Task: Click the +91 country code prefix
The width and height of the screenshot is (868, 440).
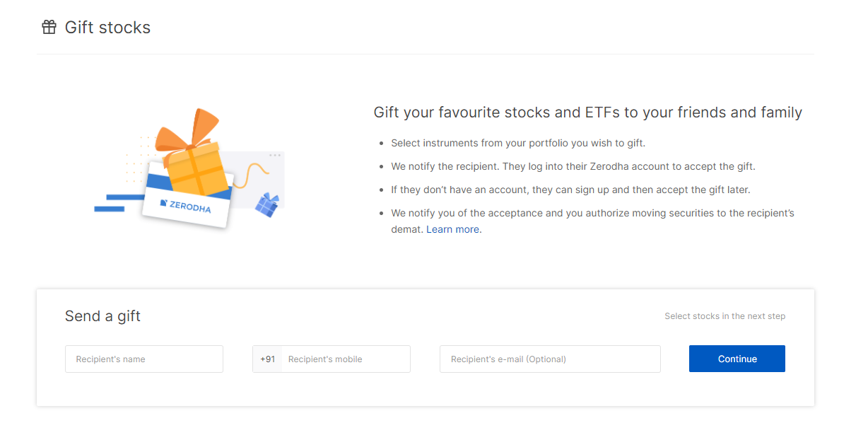Action: (267, 359)
